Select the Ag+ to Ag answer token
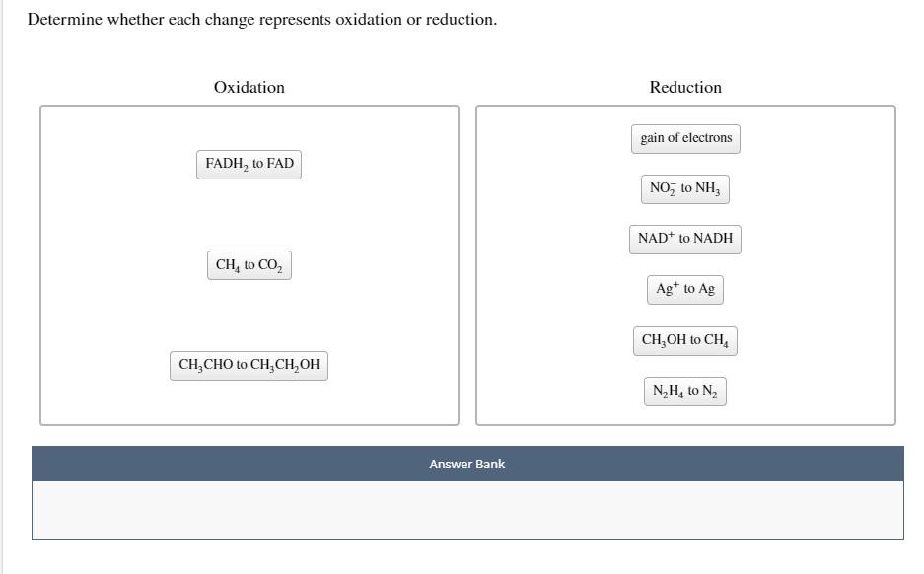Viewport: 924px width, 574px height. coord(684,289)
